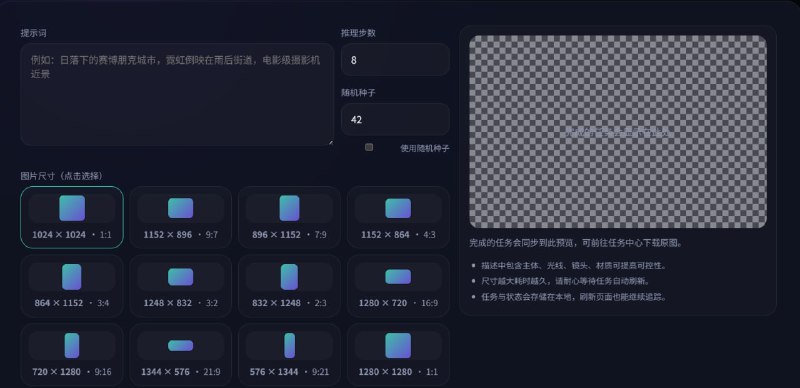Click the 随机种子 label above 42

(358, 93)
